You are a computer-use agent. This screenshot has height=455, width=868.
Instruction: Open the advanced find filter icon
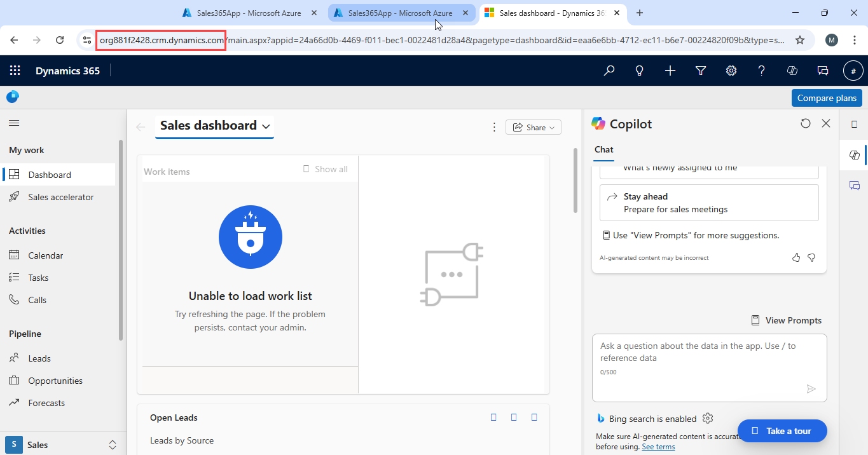pyautogui.click(x=701, y=71)
